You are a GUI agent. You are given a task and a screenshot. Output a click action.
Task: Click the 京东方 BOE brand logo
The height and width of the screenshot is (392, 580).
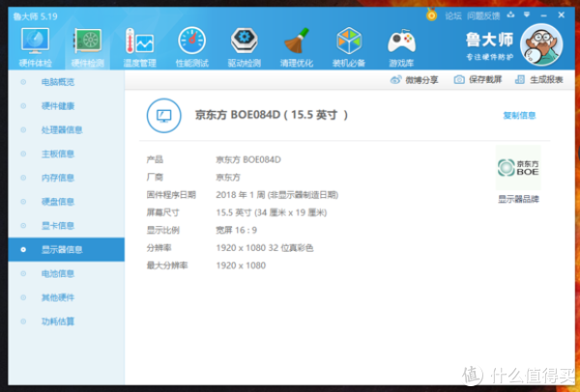click(518, 167)
